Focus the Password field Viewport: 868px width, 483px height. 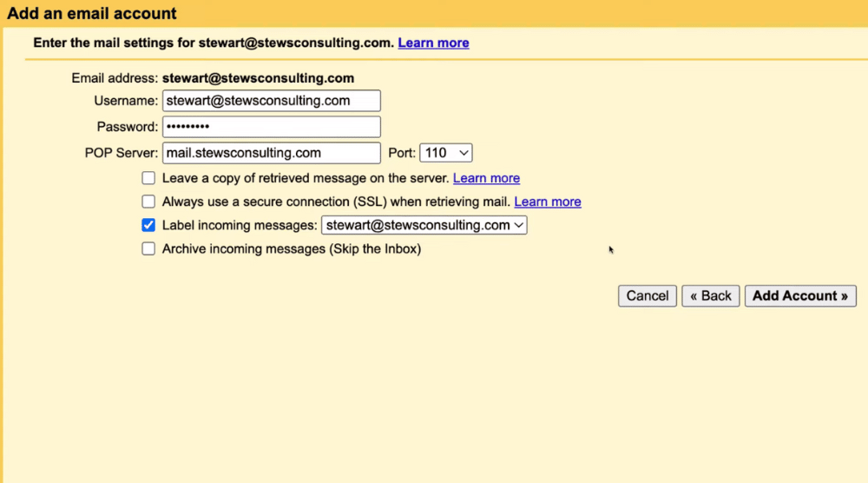[271, 127]
